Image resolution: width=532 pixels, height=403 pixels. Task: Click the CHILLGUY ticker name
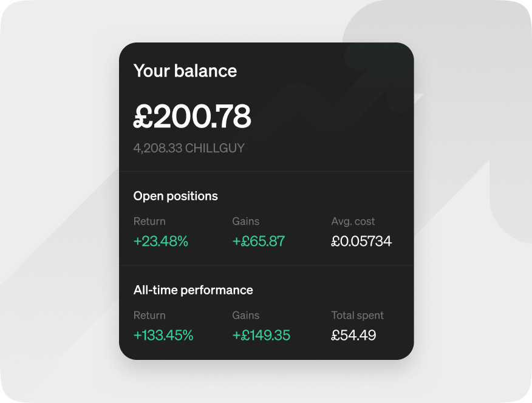click(x=214, y=148)
